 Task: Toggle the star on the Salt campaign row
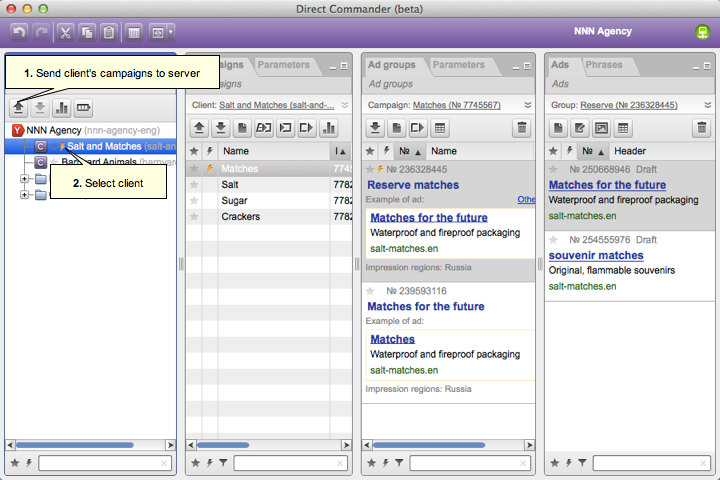click(x=194, y=185)
